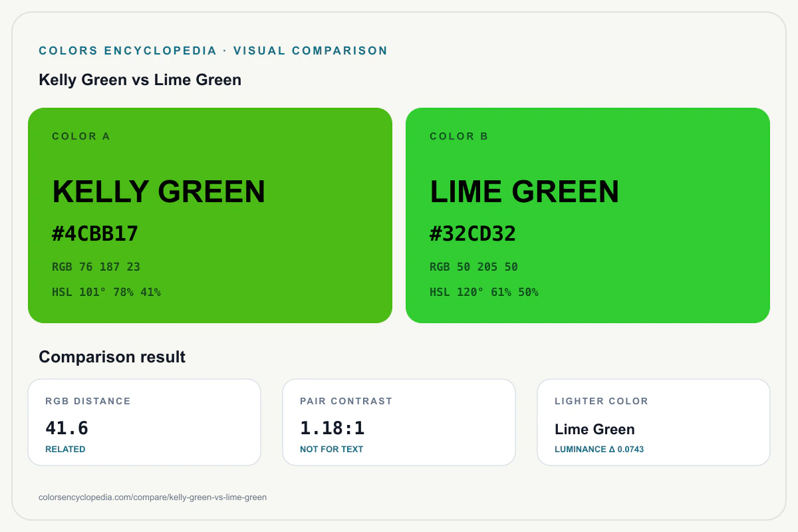This screenshot has width=798, height=532.
Task: Click the 'NOT FOR TEXT' status text
Action: click(x=332, y=450)
